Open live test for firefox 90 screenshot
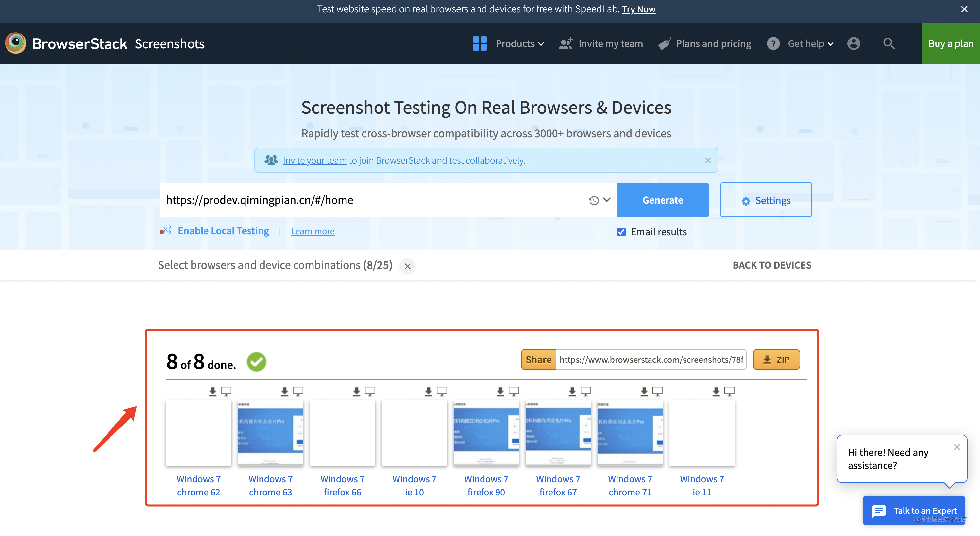 (514, 391)
